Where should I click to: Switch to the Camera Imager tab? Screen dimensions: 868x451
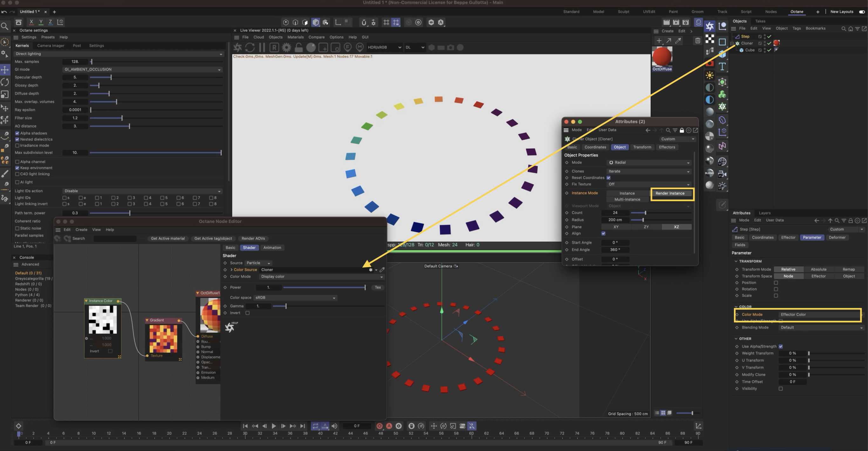pyautogui.click(x=51, y=45)
